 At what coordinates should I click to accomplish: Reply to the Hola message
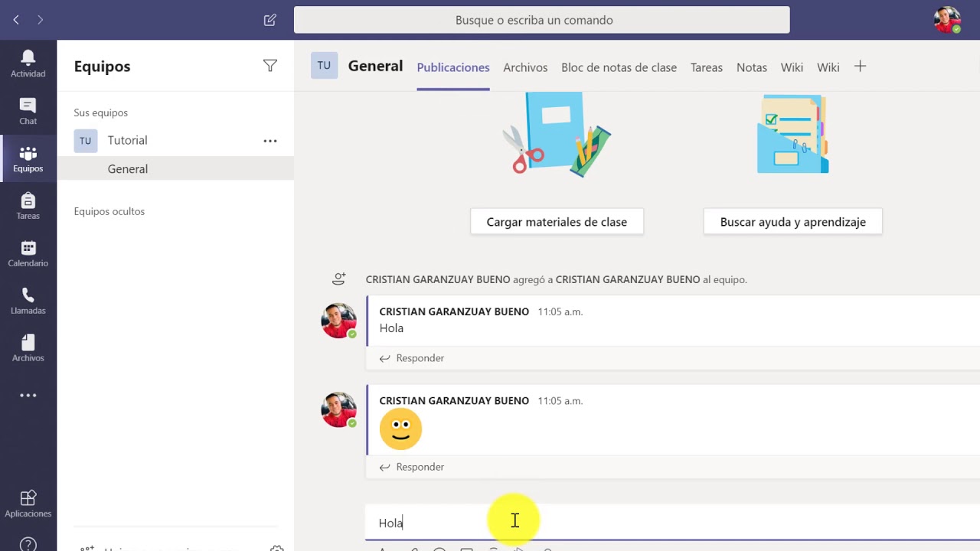(x=412, y=358)
